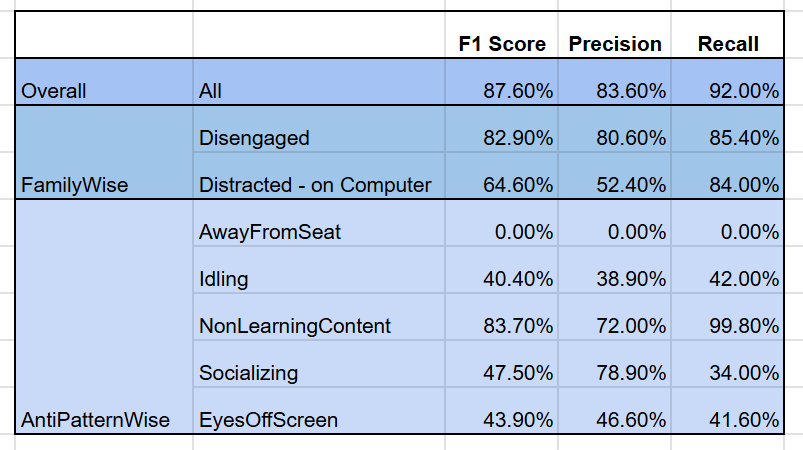This screenshot has width=803, height=450.
Task: Select the Distracted - on Computer cell
Action: [x=315, y=185]
